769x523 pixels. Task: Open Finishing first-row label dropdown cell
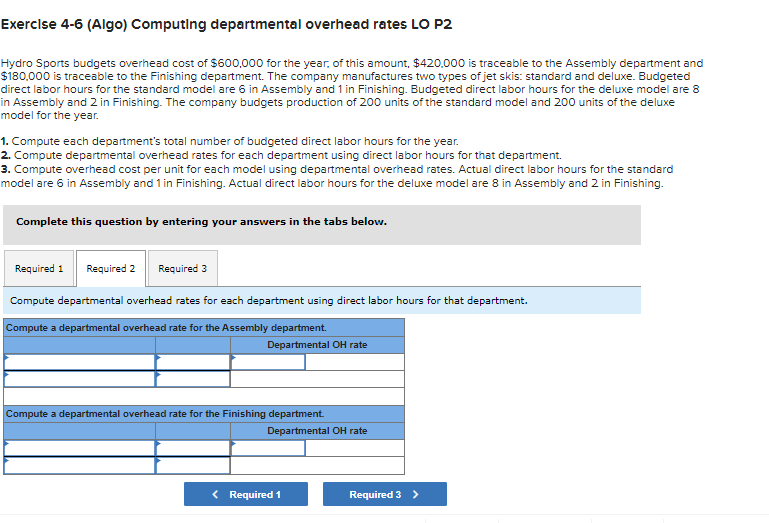(79, 448)
